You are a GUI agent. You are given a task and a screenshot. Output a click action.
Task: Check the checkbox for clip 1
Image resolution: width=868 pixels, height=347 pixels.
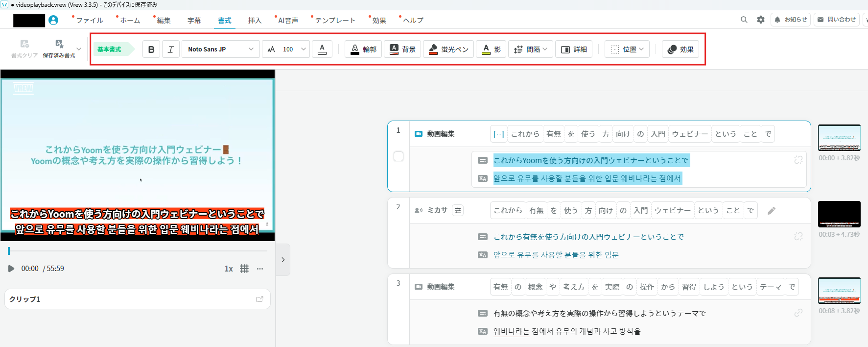[399, 156]
